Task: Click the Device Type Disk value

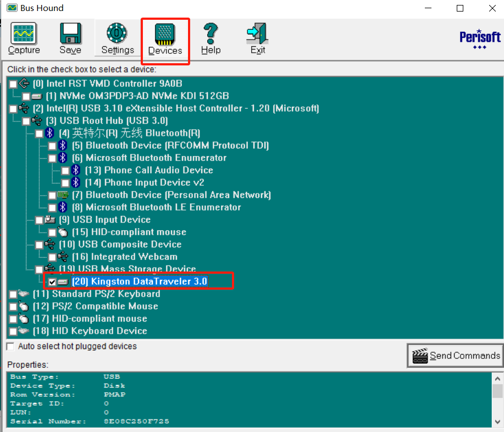Action: pos(114,385)
